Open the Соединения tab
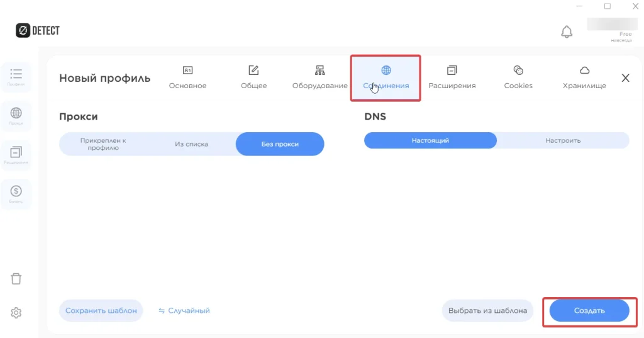Viewport: 644px width, 338px height. click(x=386, y=77)
